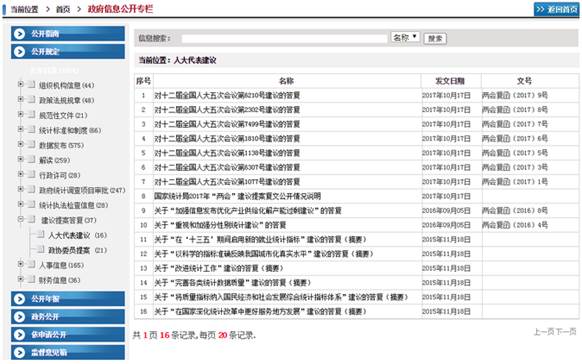Expand the 政策法规规章 tree node
582x364 pixels.
pyautogui.click(x=21, y=99)
